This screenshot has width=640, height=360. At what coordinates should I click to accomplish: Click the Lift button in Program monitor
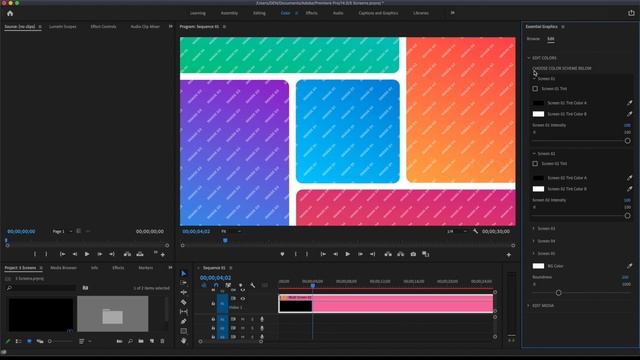(x=388, y=254)
